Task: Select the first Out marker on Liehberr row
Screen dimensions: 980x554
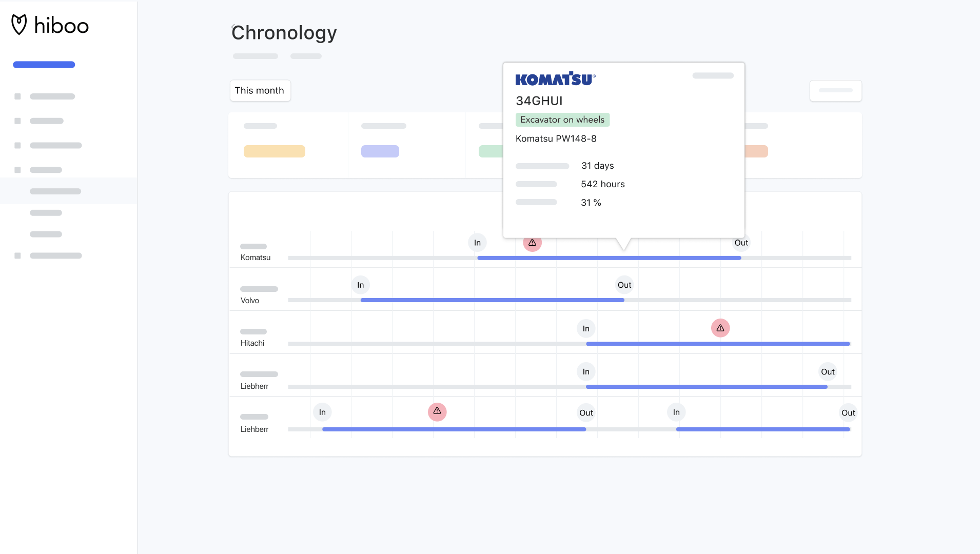Action: coord(586,412)
